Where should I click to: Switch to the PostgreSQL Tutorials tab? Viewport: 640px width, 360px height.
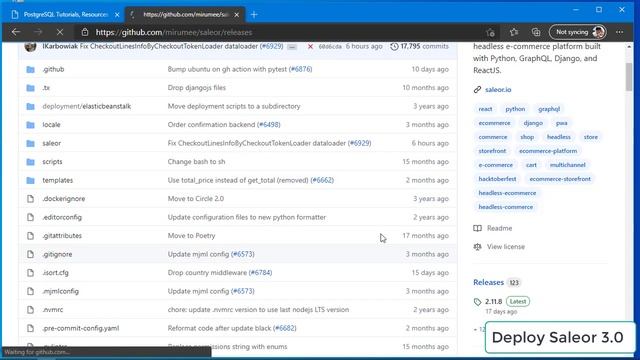coord(65,15)
